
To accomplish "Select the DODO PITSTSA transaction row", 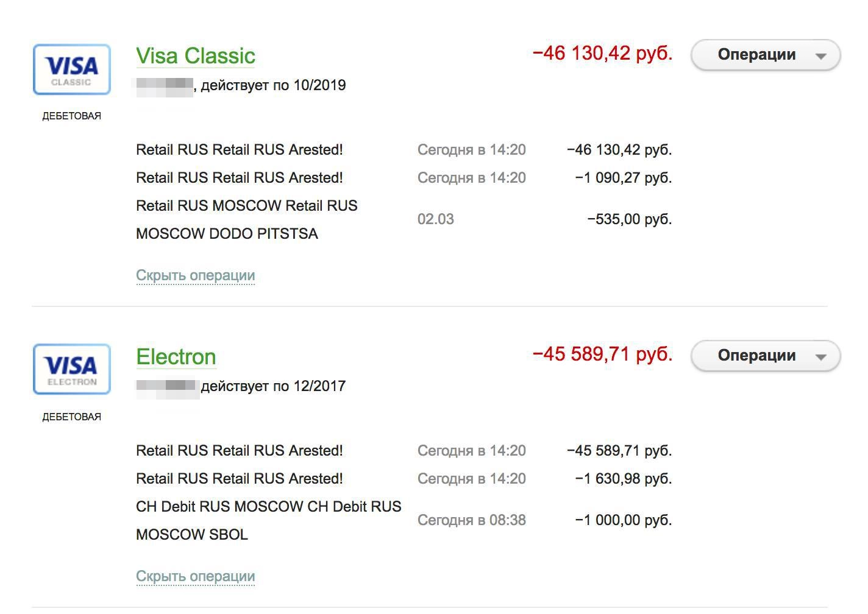I will coord(246,219).
